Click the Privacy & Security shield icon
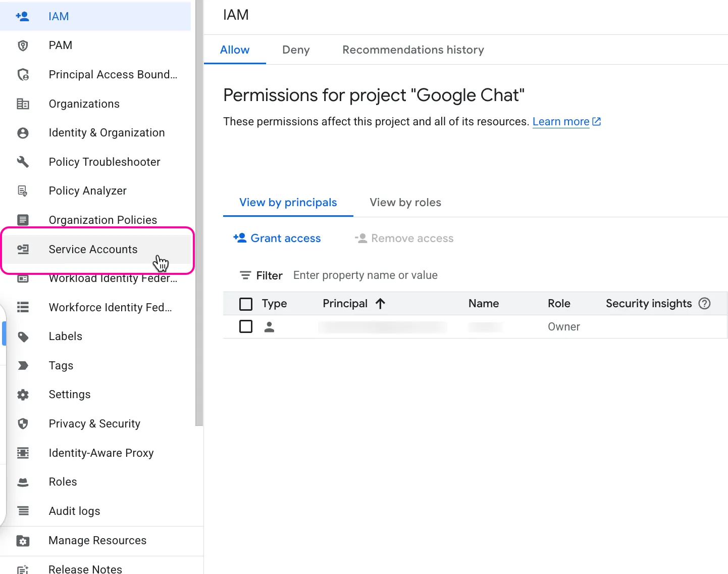728x574 pixels. tap(23, 424)
